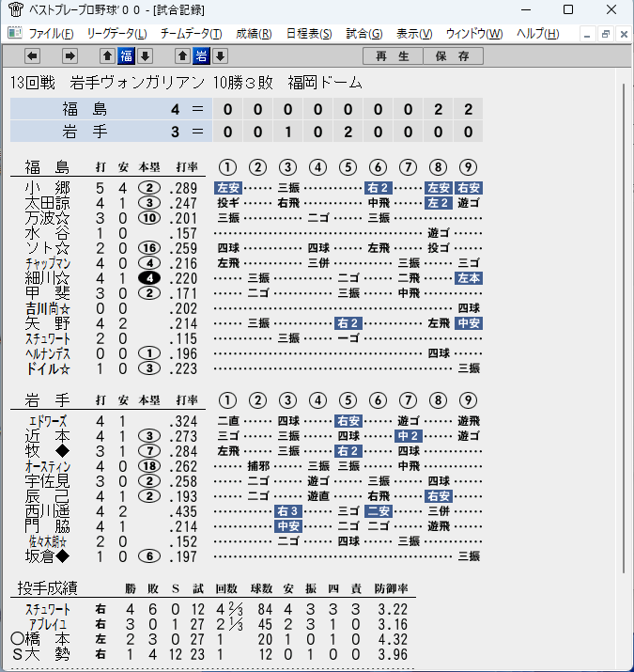This screenshot has height=672, width=634.
Task: Click 坂倉's home run badge 6
Action: click(149, 556)
